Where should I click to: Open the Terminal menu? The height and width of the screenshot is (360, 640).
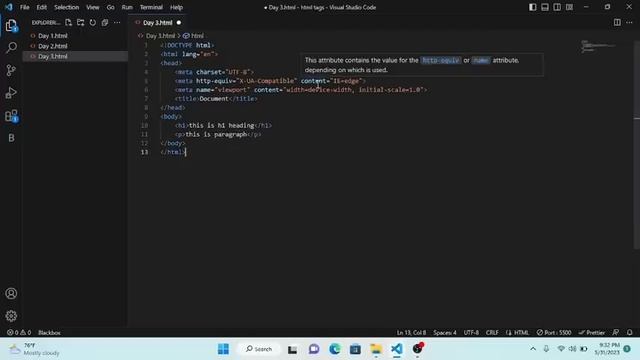coord(151,7)
